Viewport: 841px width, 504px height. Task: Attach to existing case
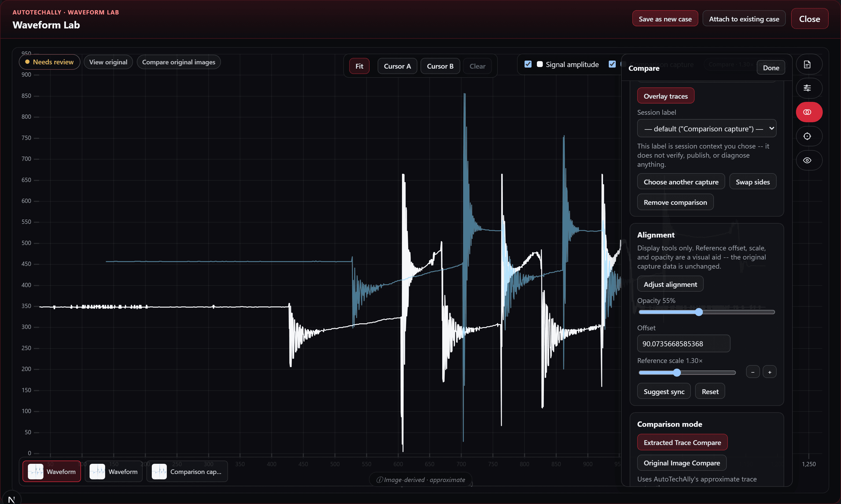click(x=744, y=19)
